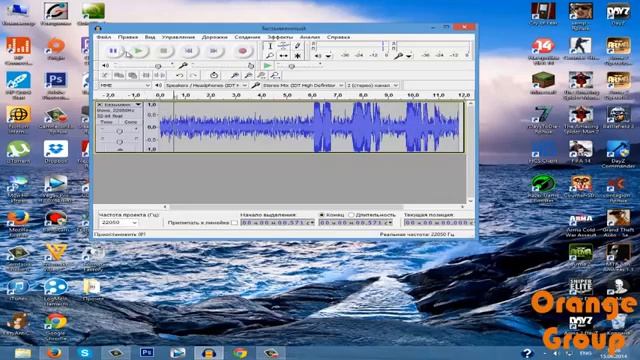Image resolution: width=640 pixels, height=360 pixels.
Task: Select the Zoom magnifier tool
Action: [270, 56]
